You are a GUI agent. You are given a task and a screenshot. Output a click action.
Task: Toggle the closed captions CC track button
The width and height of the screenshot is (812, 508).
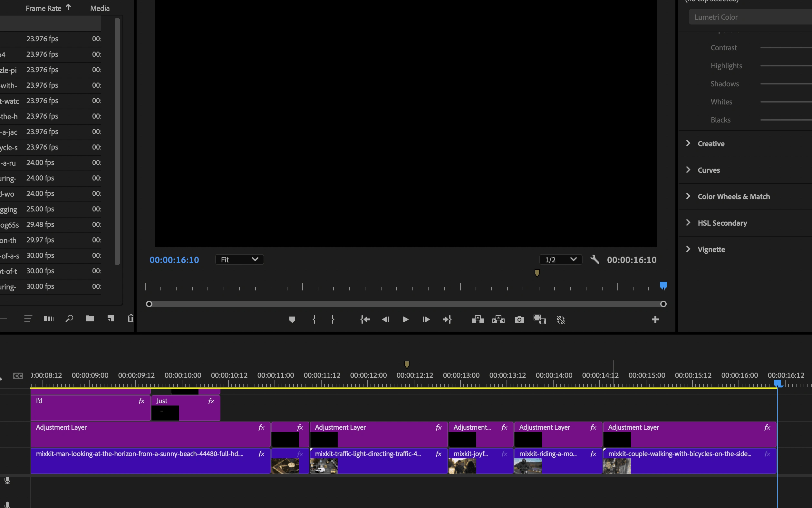18,376
